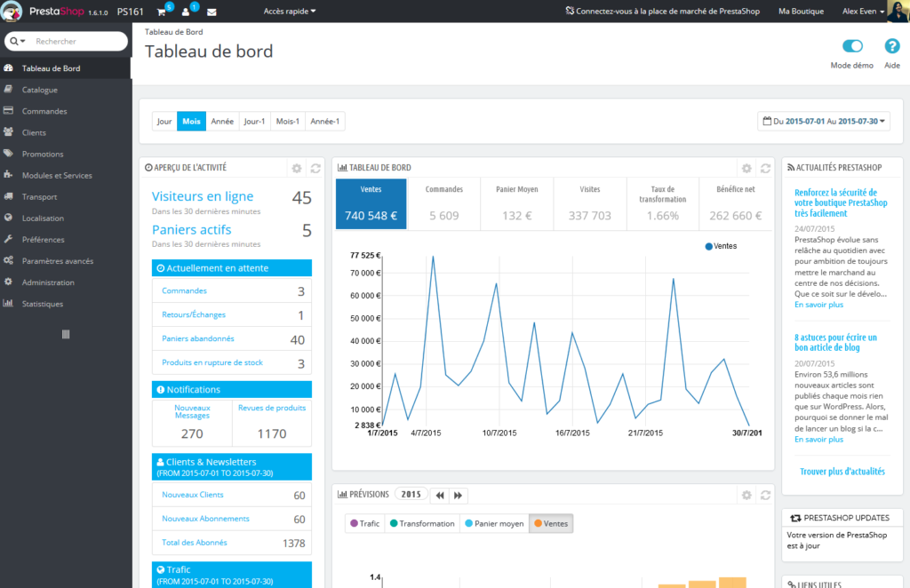Expand the Accès rapide dropdown
This screenshot has width=910, height=588.
(x=290, y=11)
